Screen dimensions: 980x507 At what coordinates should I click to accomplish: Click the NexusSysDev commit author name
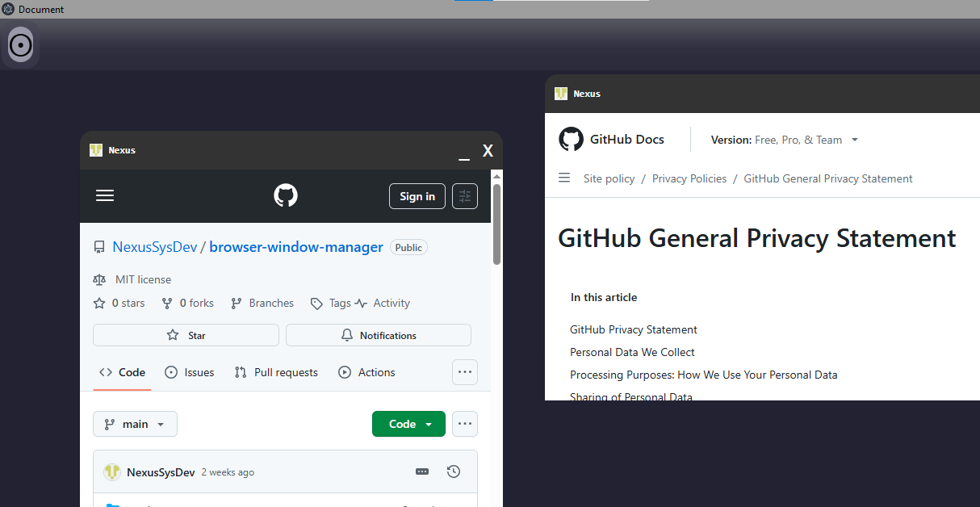[161, 472]
